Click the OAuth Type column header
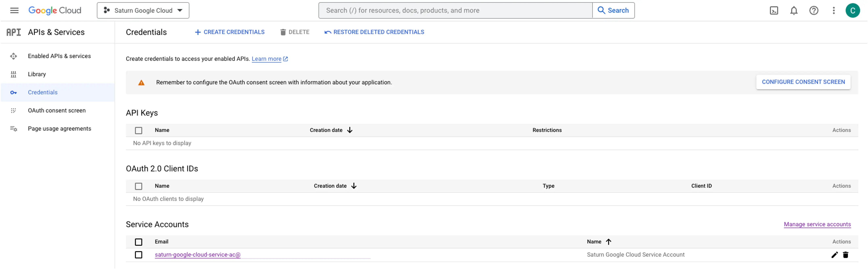Screen dimensions: 868x269 point(548,186)
